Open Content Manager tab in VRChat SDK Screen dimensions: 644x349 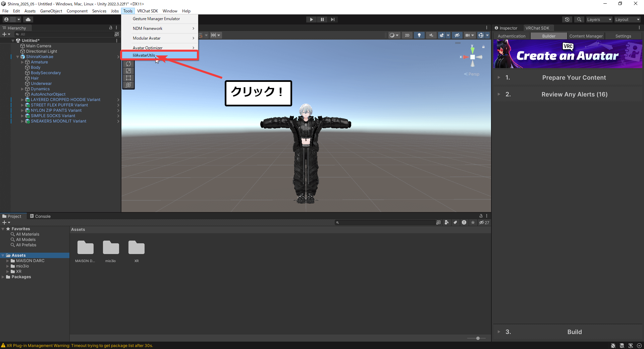(x=586, y=36)
